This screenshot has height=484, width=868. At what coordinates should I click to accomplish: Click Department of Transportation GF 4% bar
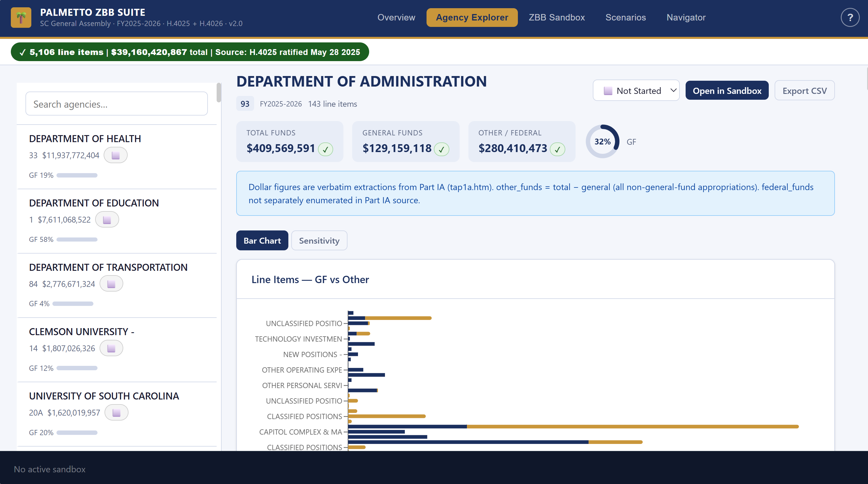tap(73, 304)
